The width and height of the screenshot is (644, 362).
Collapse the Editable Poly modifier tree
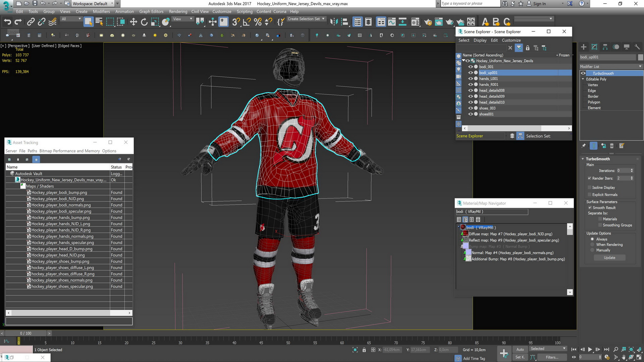click(x=583, y=79)
